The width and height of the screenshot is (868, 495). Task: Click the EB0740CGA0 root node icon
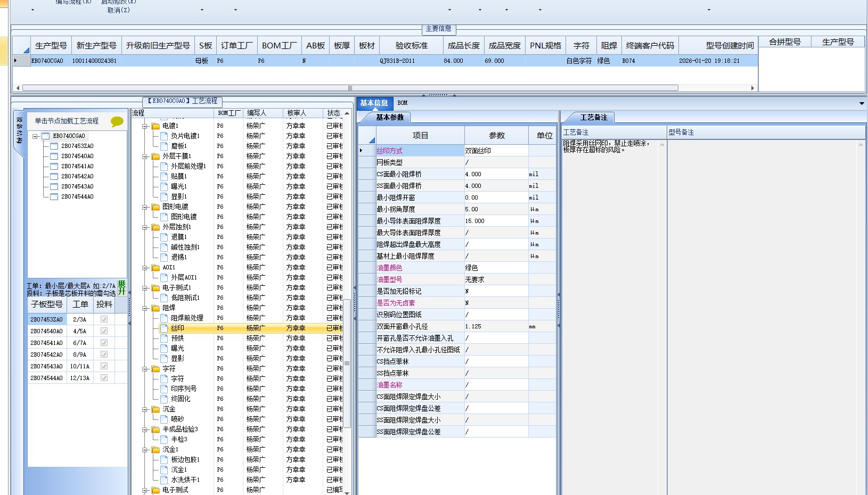(x=46, y=136)
